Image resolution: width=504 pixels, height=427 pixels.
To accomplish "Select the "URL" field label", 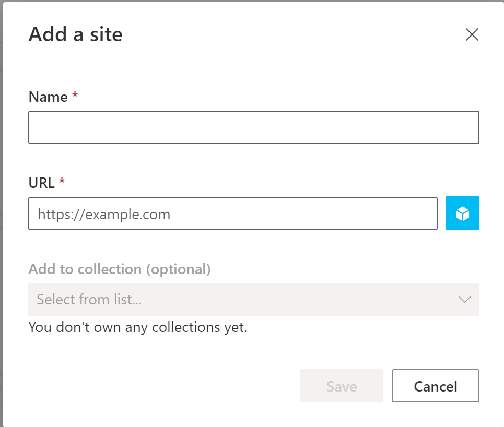I will pos(41,183).
